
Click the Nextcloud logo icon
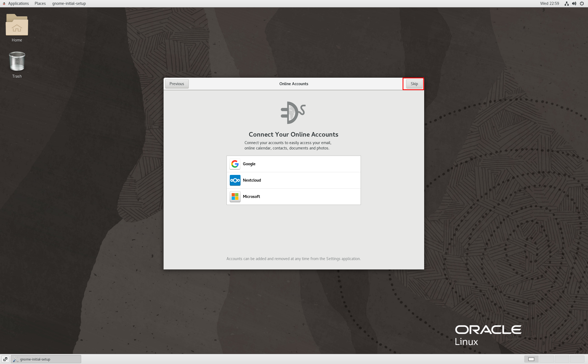point(235,180)
